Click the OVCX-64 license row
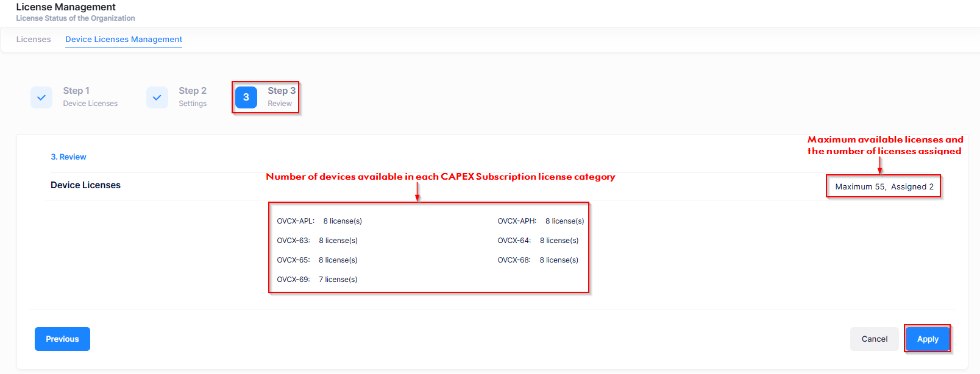The image size is (980, 374). pyautogui.click(x=538, y=241)
